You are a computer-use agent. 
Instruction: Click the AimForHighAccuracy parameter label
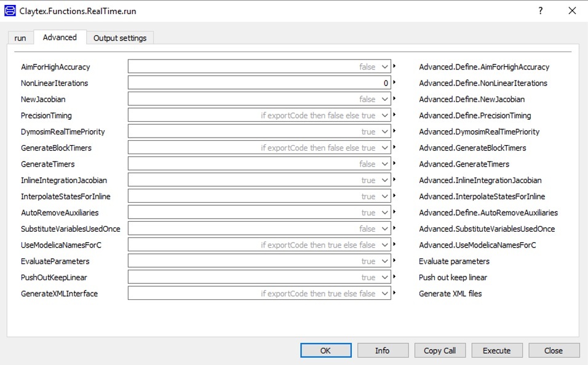pyautogui.click(x=55, y=67)
